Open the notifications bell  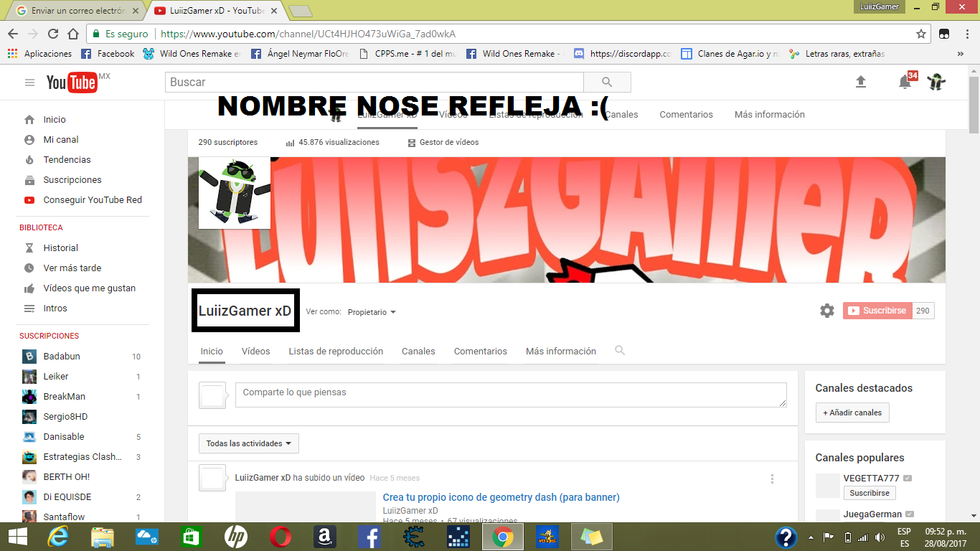tap(905, 82)
